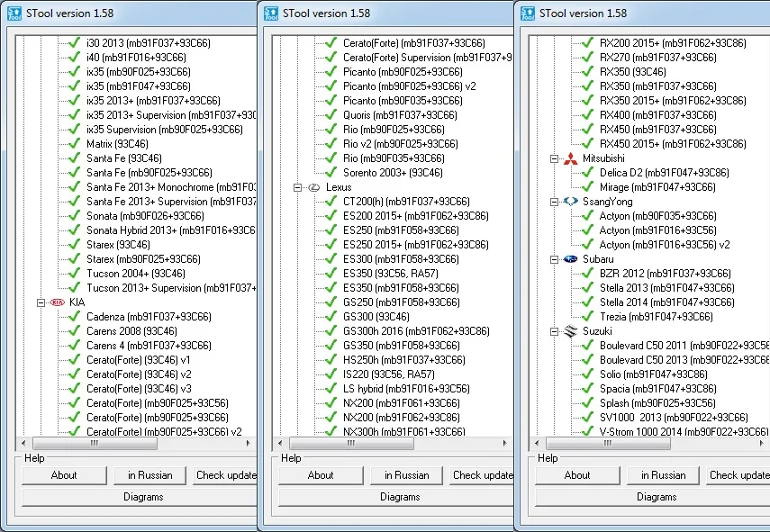Click in Russian in the middle window

click(x=406, y=475)
